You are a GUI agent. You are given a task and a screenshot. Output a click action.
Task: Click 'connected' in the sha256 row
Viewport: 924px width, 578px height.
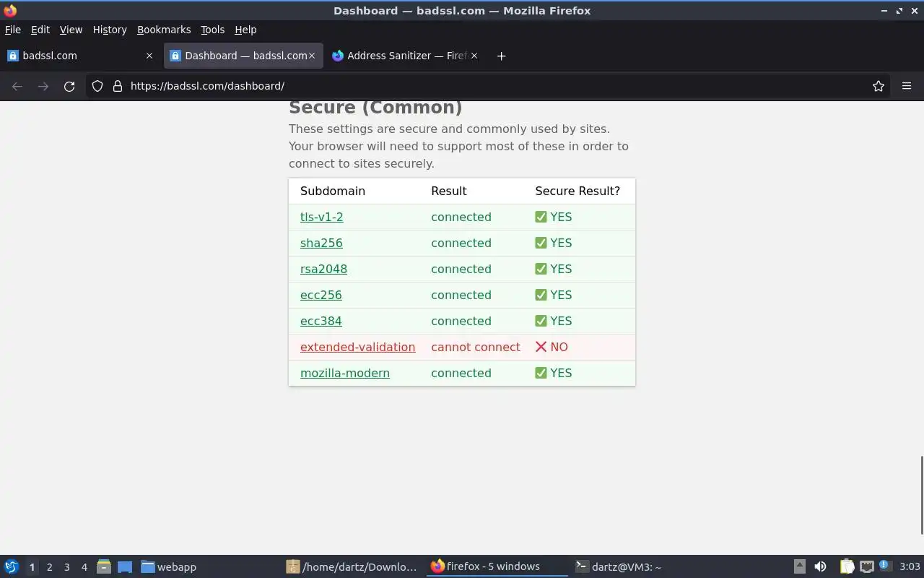tap(461, 243)
